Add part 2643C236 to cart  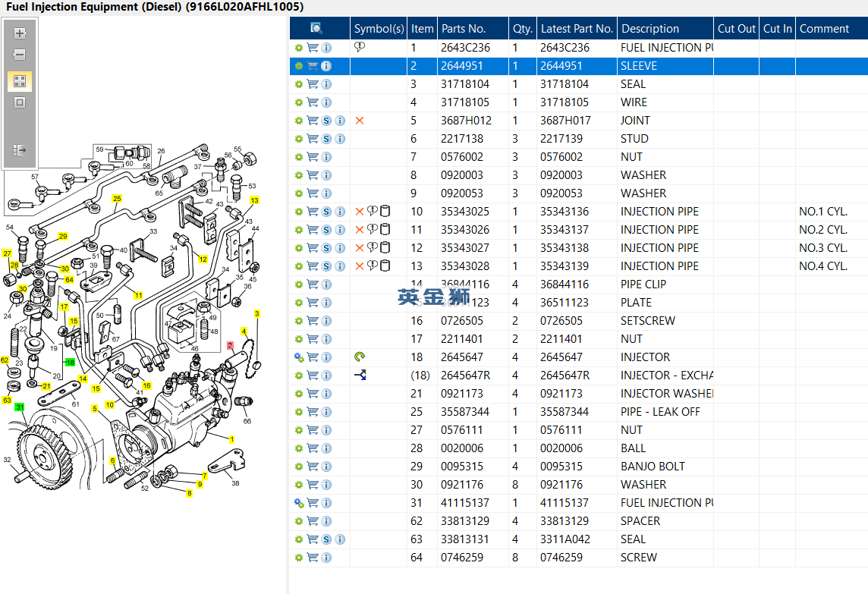pyautogui.click(x=313, y=48)
